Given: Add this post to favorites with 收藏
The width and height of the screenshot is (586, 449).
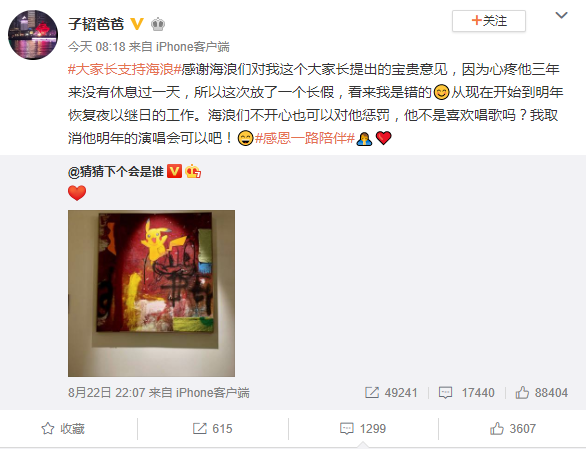Looking at the screenshot, I should tap(63, 428).
